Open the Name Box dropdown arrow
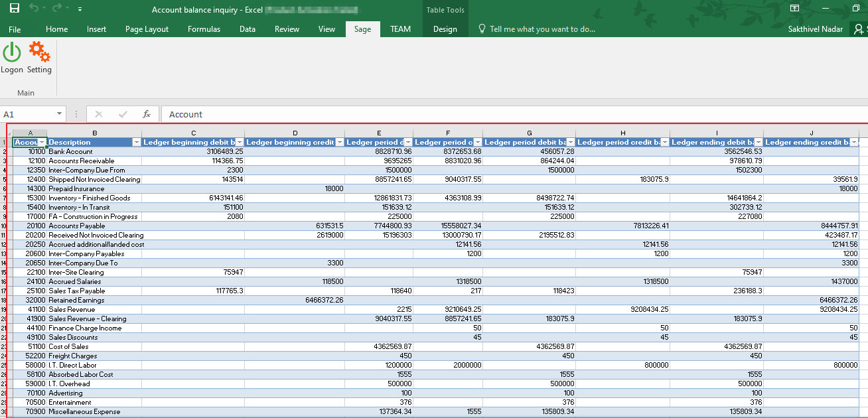Screen dimensions: 868x418 click(58, 114)
